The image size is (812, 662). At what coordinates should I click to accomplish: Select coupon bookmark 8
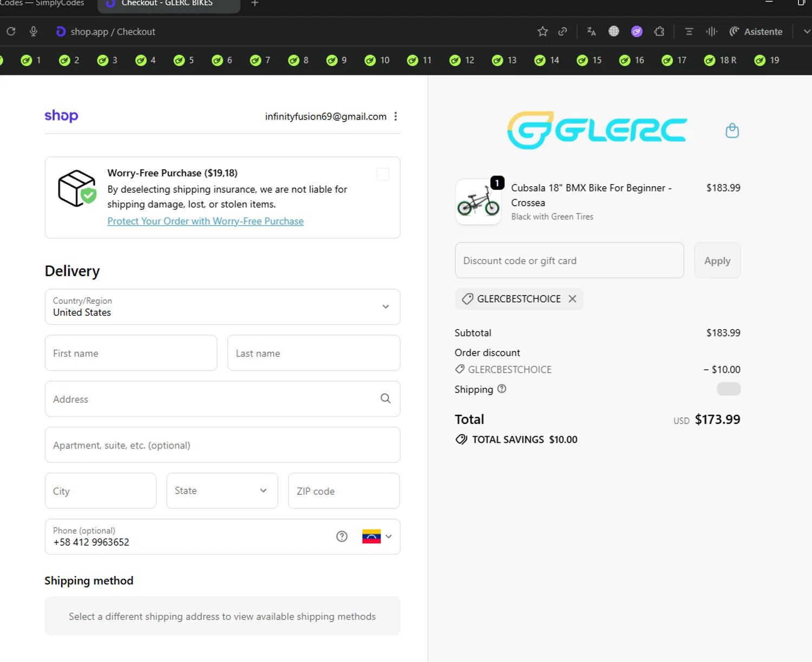click(x=298, y=60)
